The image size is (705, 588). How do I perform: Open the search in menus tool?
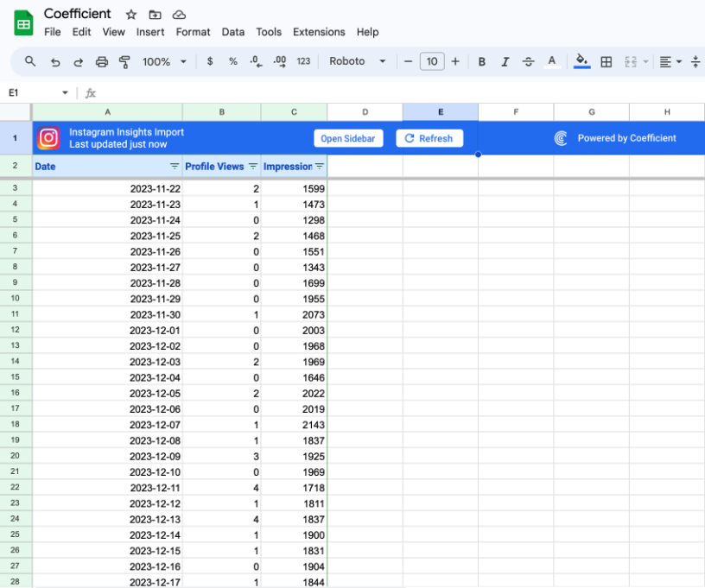(x=29, y=61)
